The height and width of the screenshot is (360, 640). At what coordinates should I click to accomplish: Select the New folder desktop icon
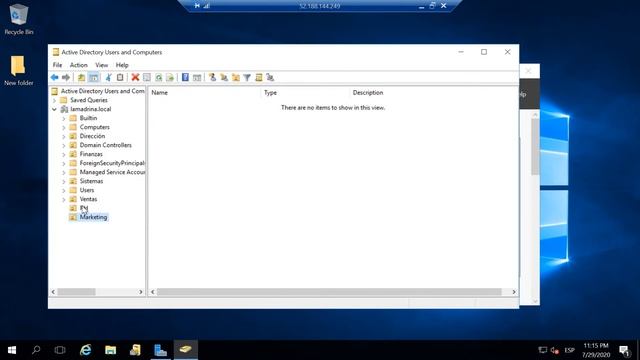[18, 70]
